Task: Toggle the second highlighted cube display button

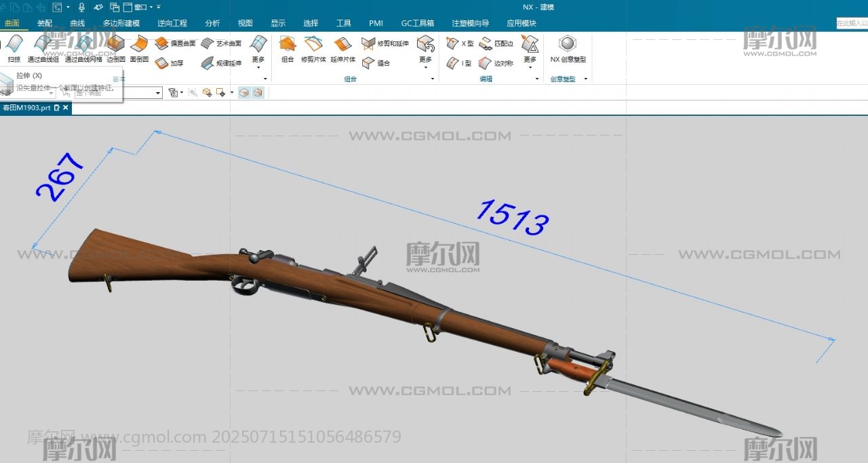Action: (258, 92)
